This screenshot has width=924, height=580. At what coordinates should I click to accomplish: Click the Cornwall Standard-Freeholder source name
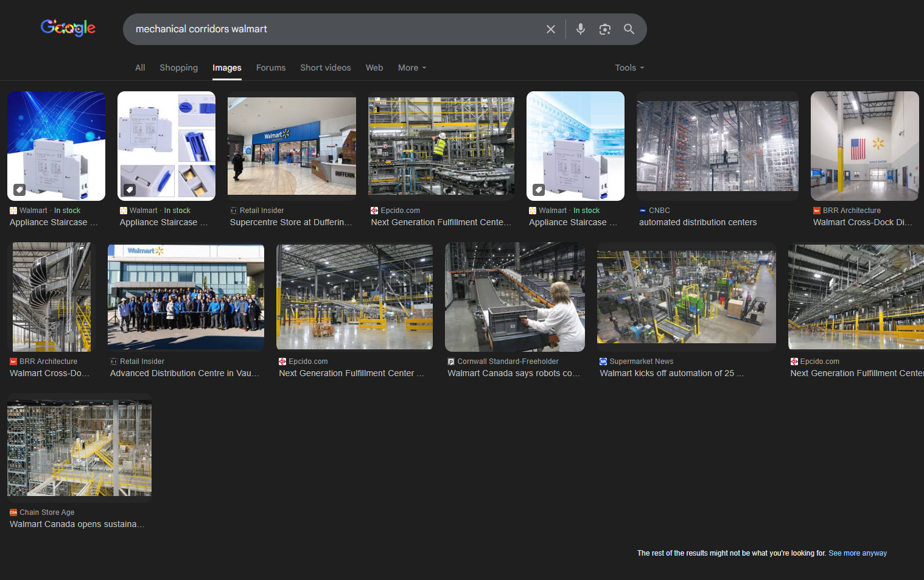508,362
